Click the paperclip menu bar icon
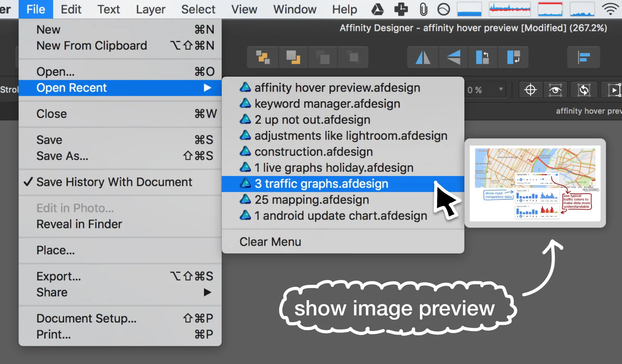 click(423, 9)
